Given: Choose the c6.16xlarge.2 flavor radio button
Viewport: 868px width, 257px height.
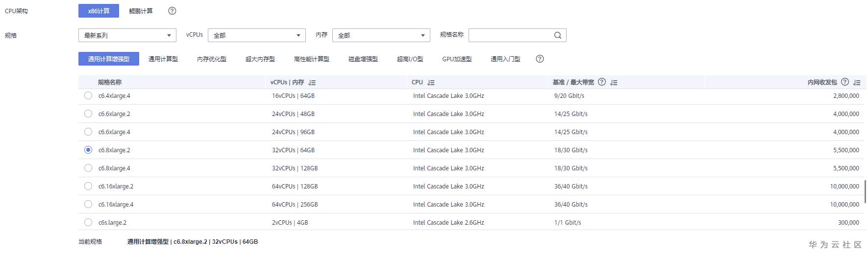Looking at the screenshot, I should pyautogui.click(x=88, y=187).
